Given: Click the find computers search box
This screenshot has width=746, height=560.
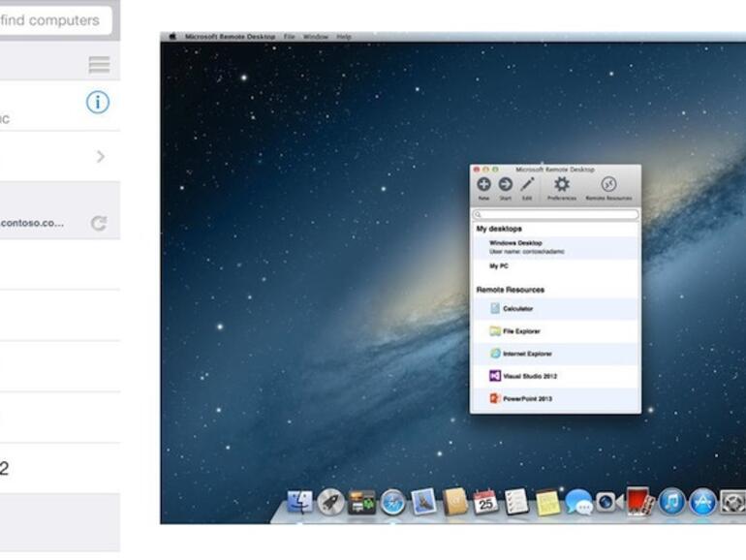Looking at the screenshot, I should click(x=56, y=20).
